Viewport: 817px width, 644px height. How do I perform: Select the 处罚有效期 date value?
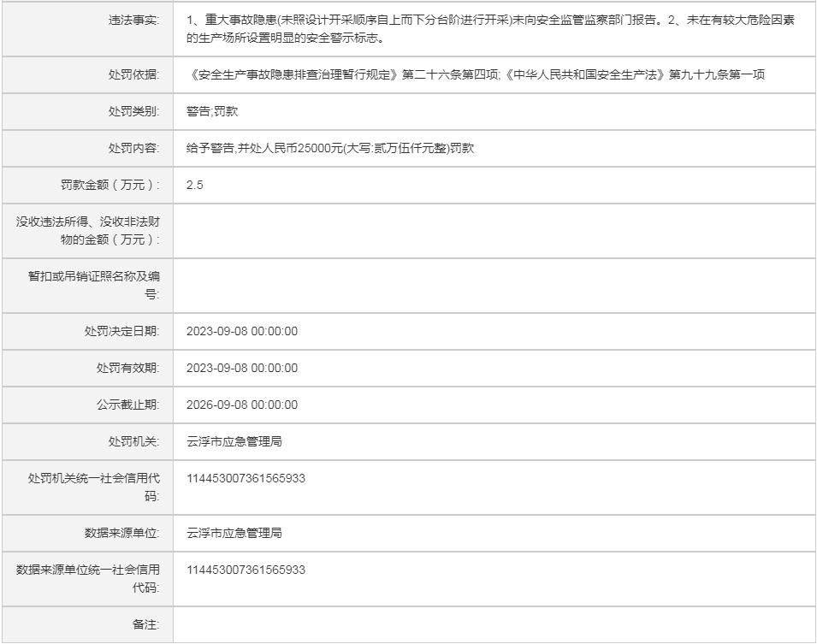[x=242, y=369]
